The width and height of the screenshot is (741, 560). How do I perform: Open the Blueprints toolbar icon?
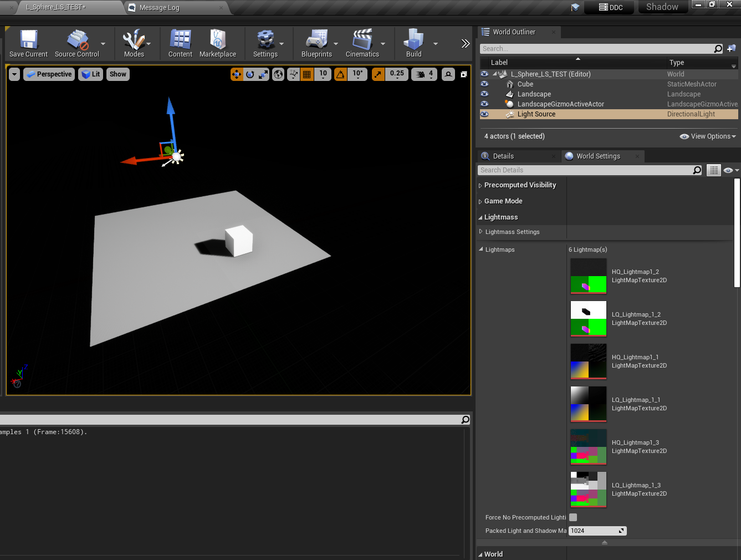tap(316, 41)
